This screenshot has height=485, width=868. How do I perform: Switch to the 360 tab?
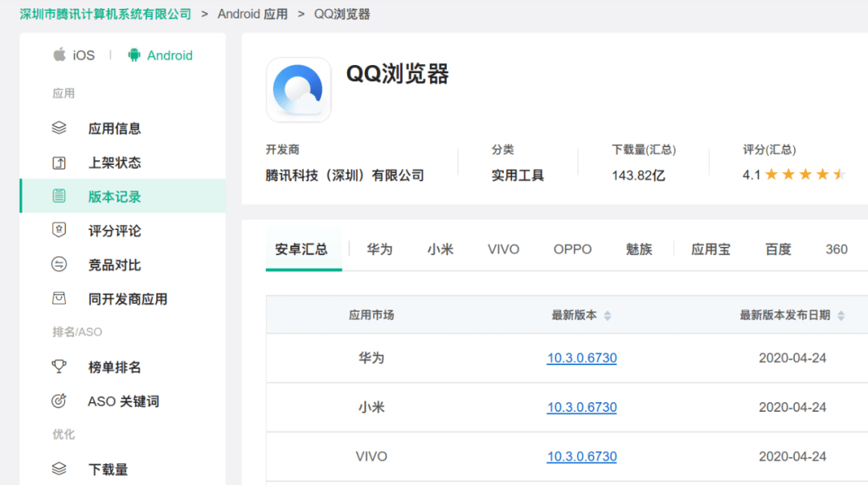[x=837, y=249]
